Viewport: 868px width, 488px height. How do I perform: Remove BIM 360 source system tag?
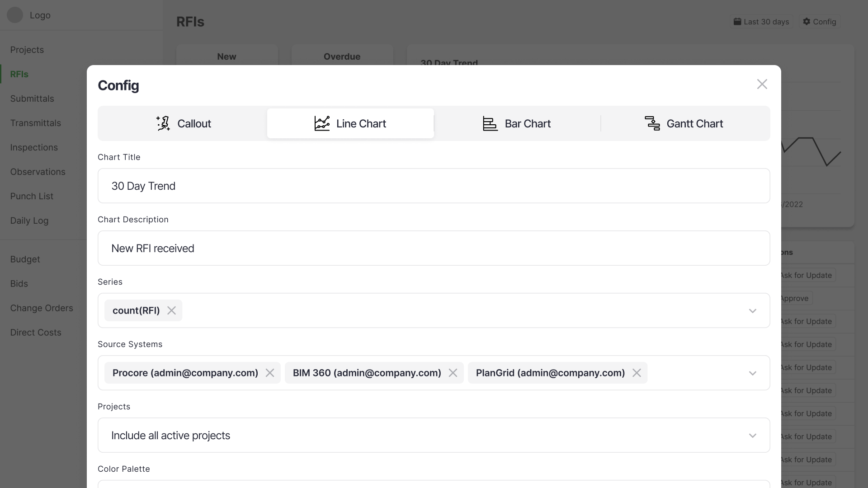click(453, 372)
